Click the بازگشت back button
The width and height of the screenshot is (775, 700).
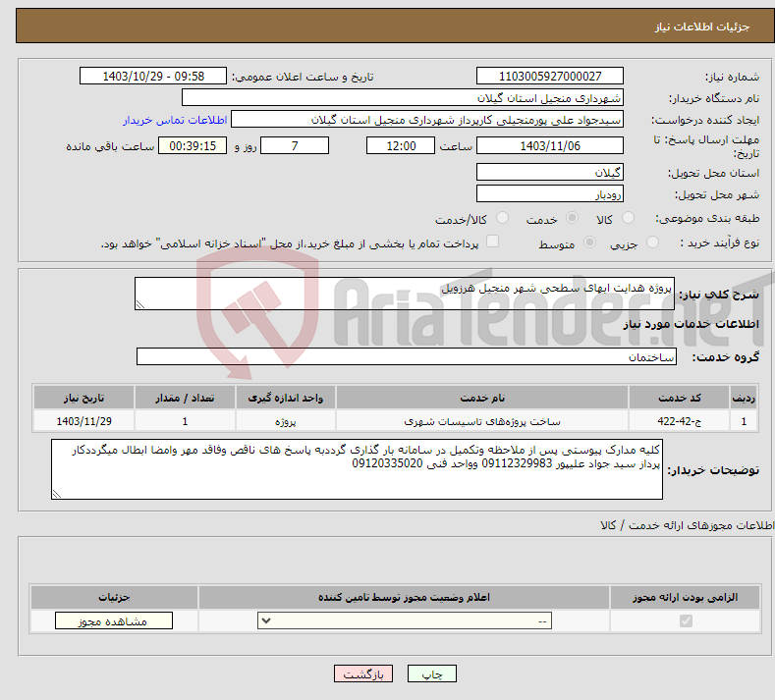[363, 673]
